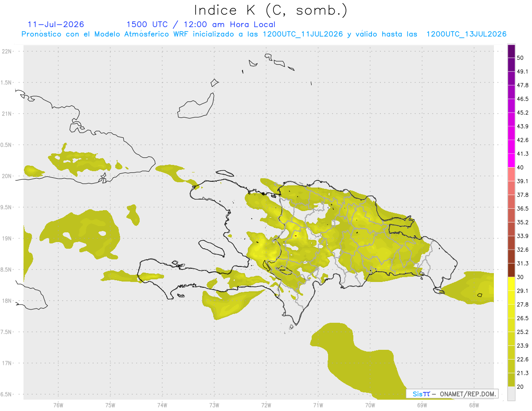Click the 76W longitude axis label
The width and height of the screenshot is (532, 411).
58,405
